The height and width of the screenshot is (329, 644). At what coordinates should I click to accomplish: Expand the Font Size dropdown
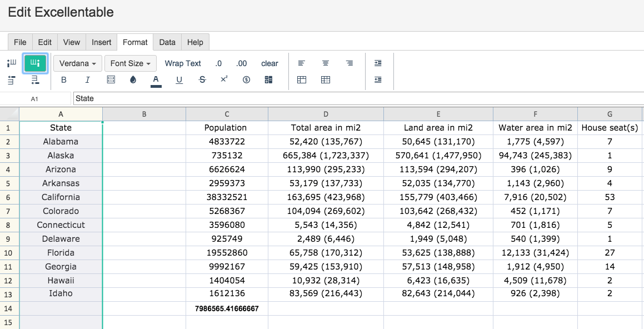[x=130, y=63]
